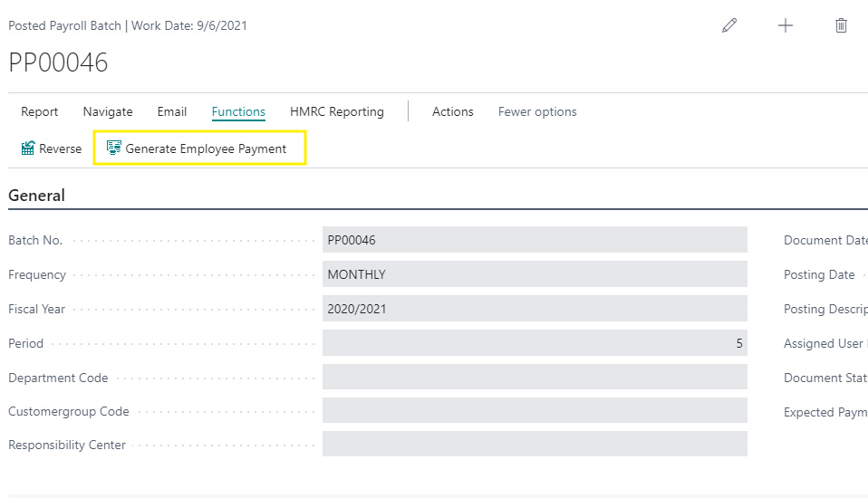Click the empty Department Code field
The height and width of the screenshot is (498, 868).
[535, 378]
